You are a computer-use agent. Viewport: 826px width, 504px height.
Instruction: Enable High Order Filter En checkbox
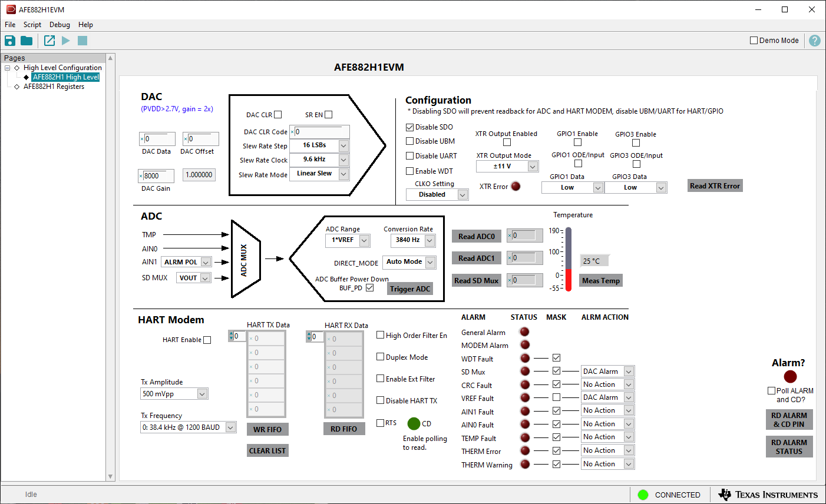pyautogui.click(x=380, y=335)
